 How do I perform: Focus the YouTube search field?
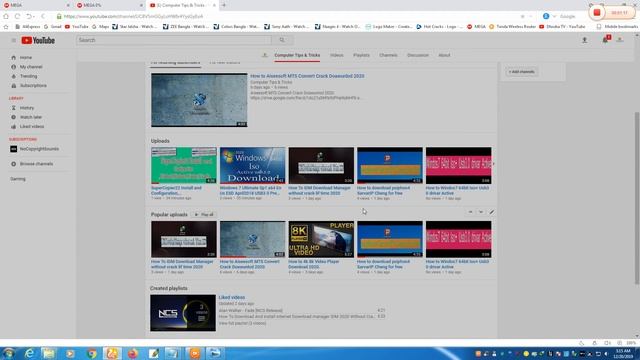point(174,40)
